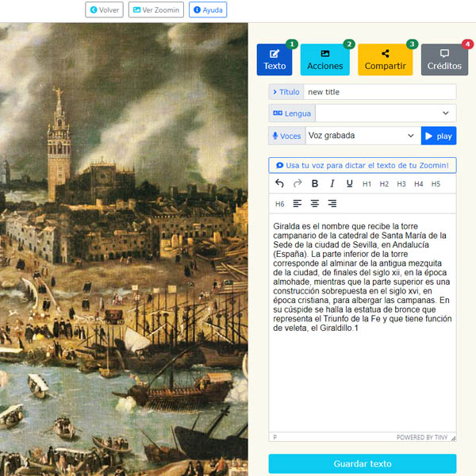Click the Volver back button
The width and height of the screenshot is (476, 476).
[104, 10]
